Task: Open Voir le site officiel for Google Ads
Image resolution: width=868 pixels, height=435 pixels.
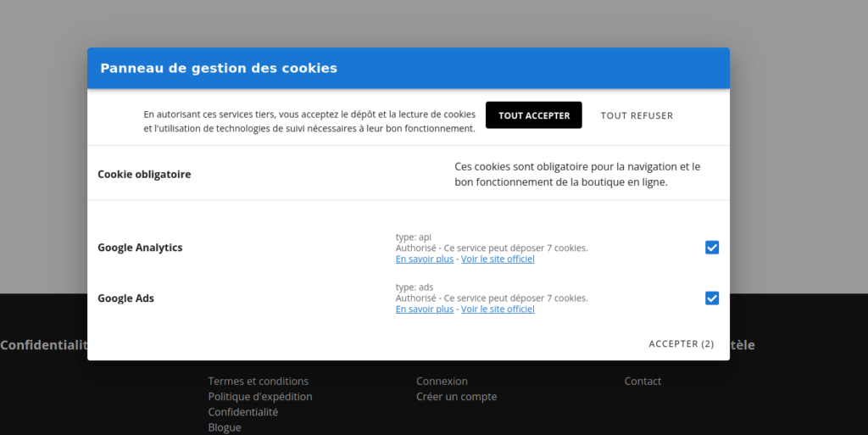Action: pyautogui.click(x=498, y=310)
